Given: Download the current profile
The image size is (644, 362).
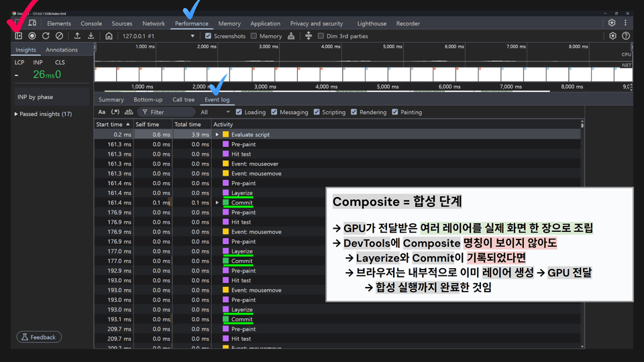Looking at the screenshot, I should click(x=91, y=36).
